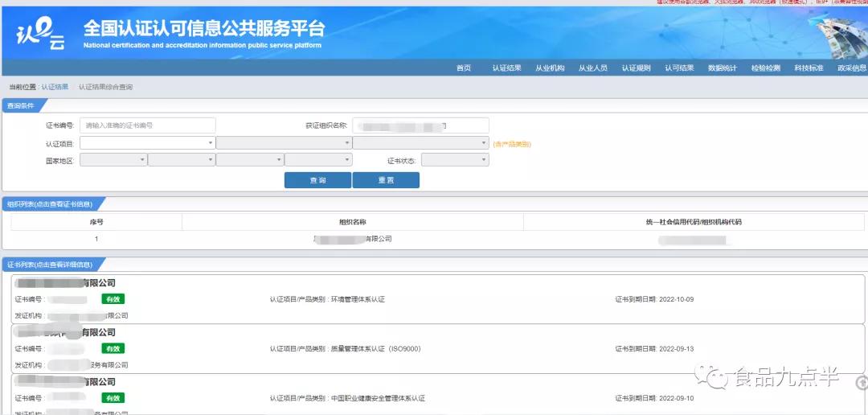Expand the third 认证项目 dropdown
The width and height of the screenshot is (868, 415).
(420, 143)
